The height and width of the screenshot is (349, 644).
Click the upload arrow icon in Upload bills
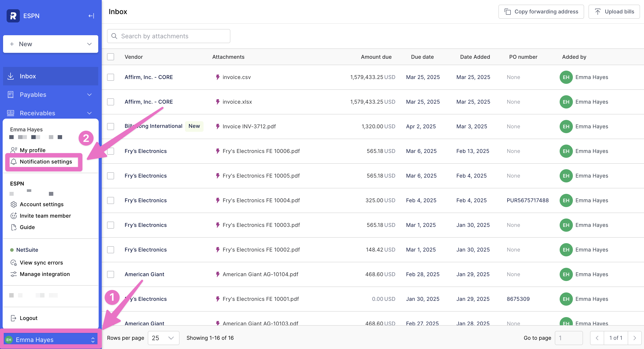pyautogui.click(x=598, y=12)
